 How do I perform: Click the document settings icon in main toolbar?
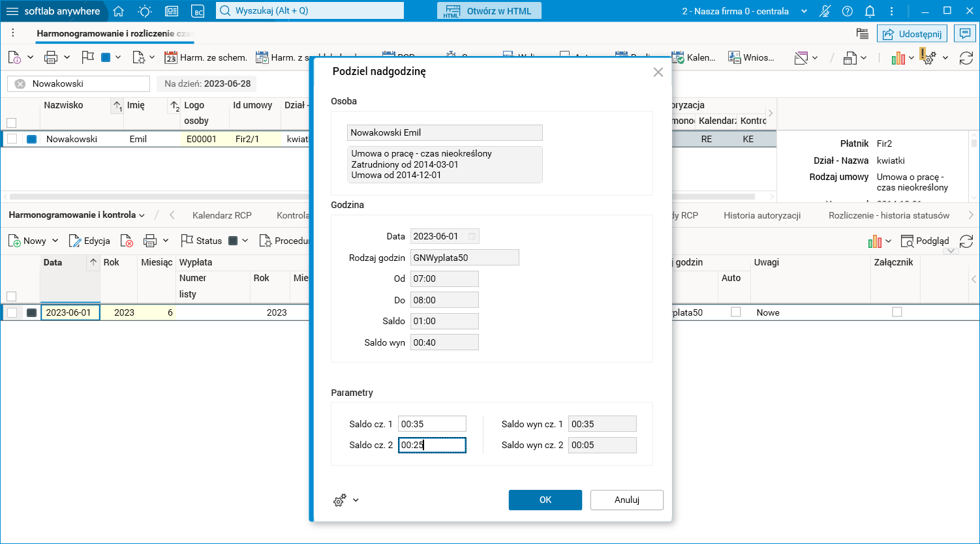pyautogui.click(x=138, y=57)
